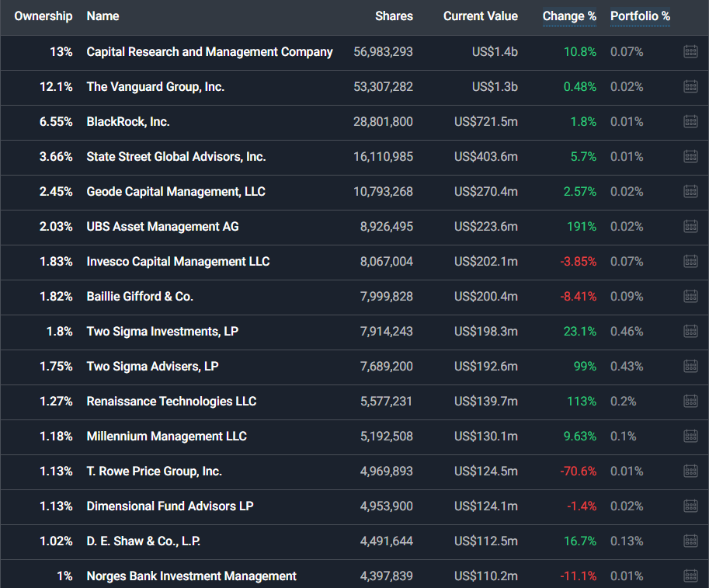Click the Shares column header
The image size is (709, 588).
click(394, 16)
